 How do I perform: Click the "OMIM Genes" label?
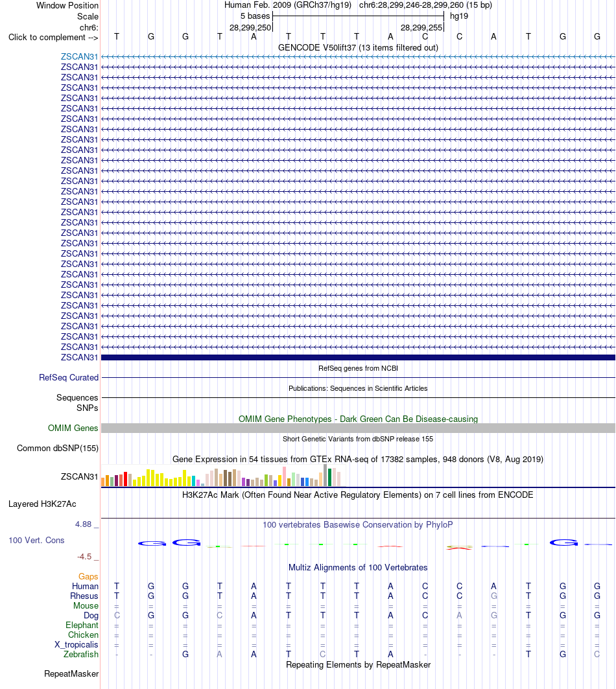pos(73,428)
